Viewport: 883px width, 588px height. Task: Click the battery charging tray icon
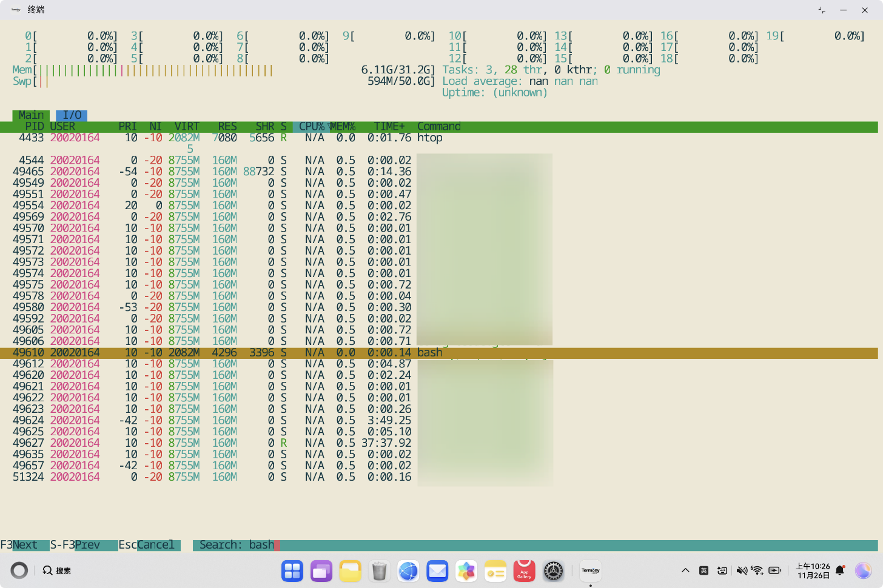point(775,570)
